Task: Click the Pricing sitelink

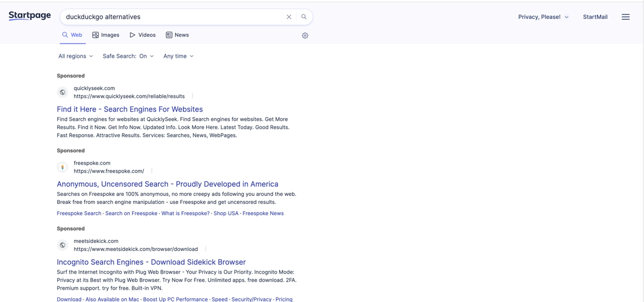Action: pyautogui.click(x=284, y=299)
